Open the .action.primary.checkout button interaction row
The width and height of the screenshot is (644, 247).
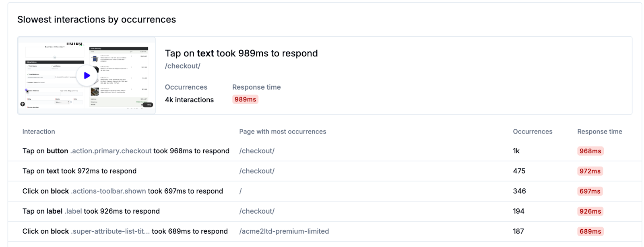coord(126,151)
